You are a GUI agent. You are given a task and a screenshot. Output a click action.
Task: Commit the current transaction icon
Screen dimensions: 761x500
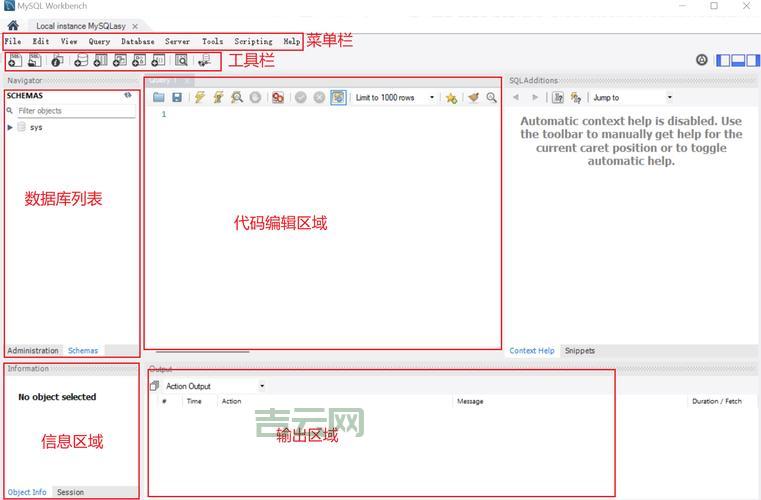[301, 98]
